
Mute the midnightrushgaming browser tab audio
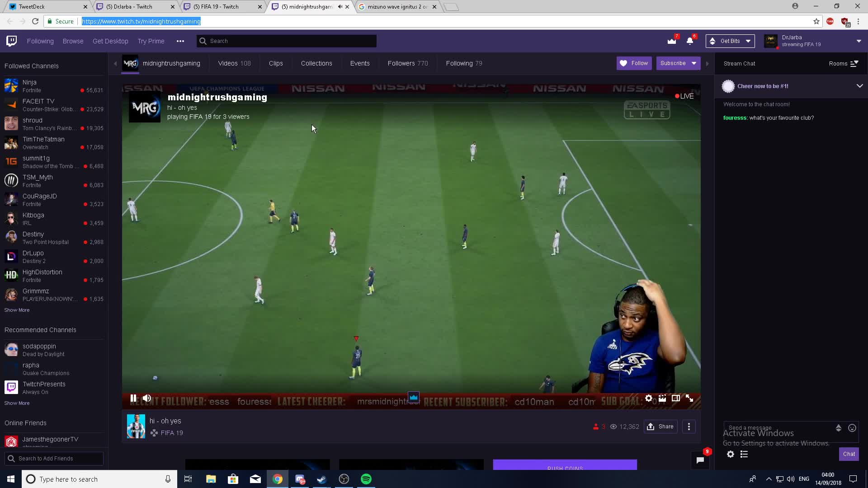pos(340,7)
